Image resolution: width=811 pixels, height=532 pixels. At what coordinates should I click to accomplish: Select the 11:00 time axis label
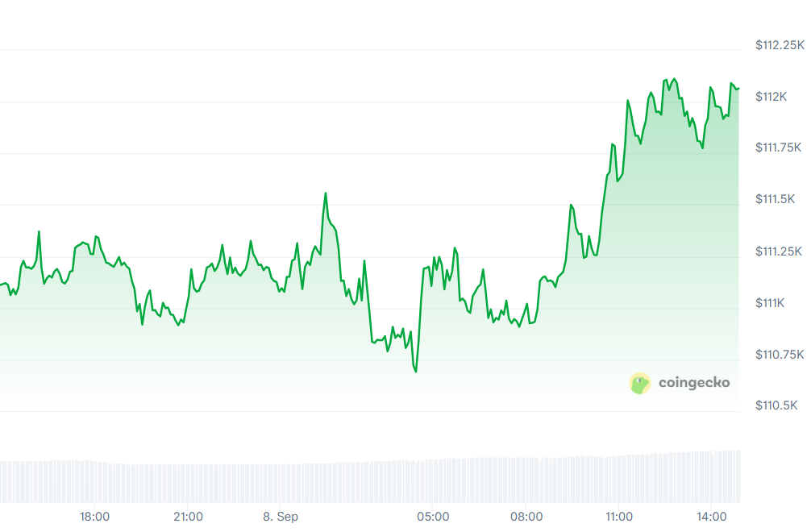click(x=619, y=517)
